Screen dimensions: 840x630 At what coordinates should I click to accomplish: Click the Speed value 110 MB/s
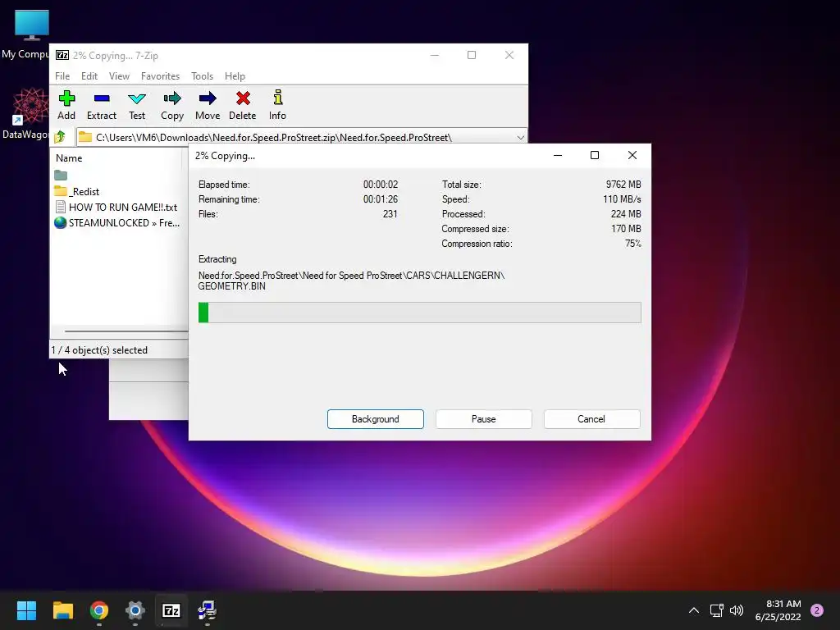622,199
